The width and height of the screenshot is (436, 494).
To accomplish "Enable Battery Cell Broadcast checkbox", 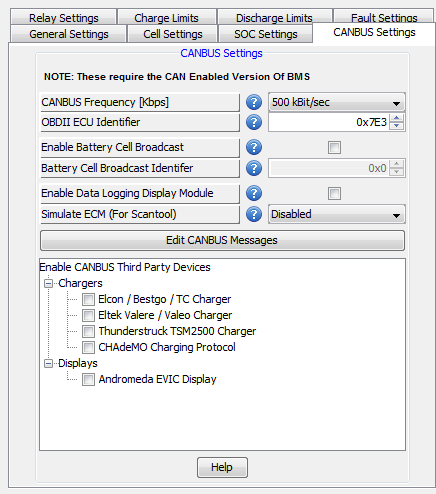I will tap(334, 147).
